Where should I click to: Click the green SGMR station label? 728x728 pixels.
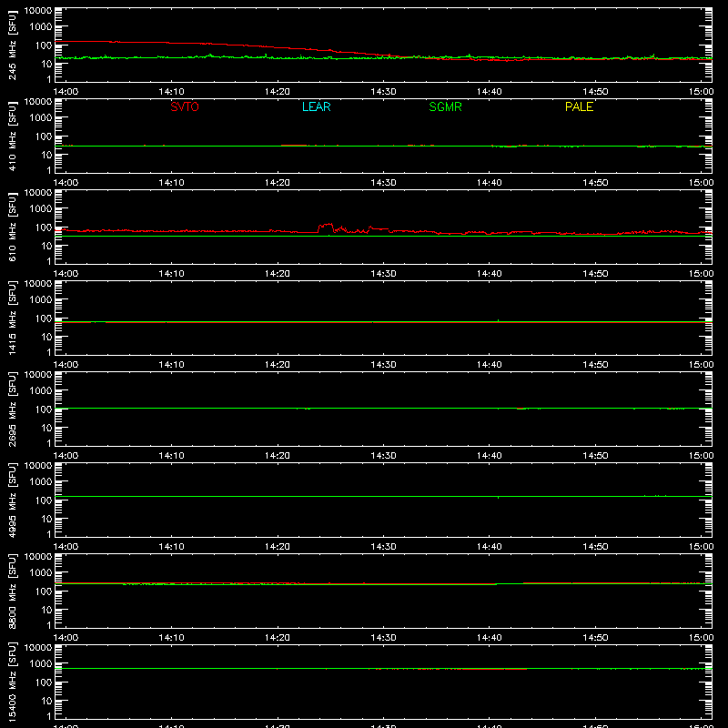click(x=445, y=106)
